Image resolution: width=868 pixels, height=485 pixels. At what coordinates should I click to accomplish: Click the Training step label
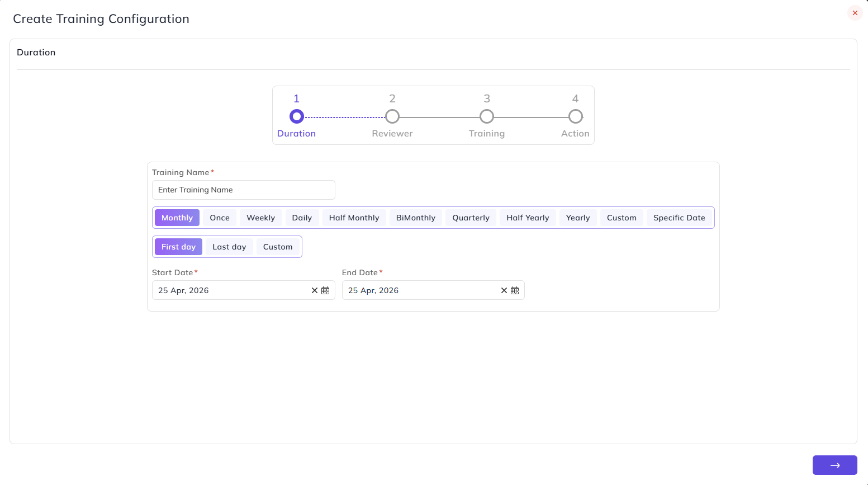pos(487,134)
